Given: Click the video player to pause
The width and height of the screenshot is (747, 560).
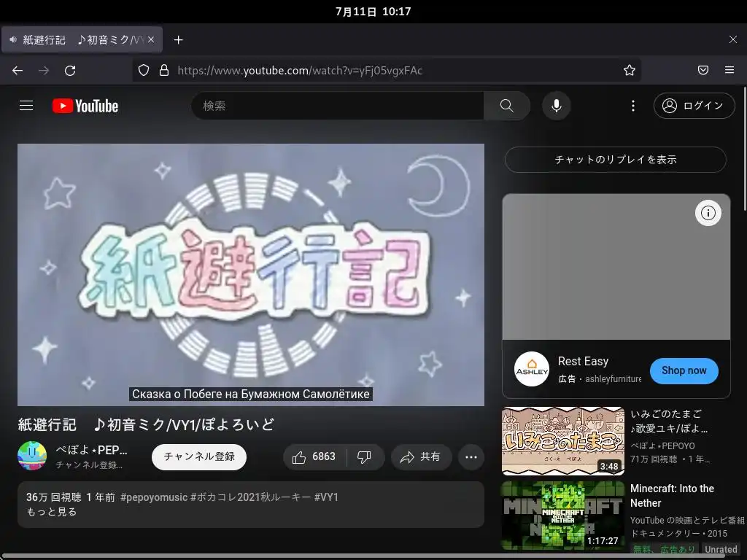Looking at the screenshot, I should (x=251, y=275).
